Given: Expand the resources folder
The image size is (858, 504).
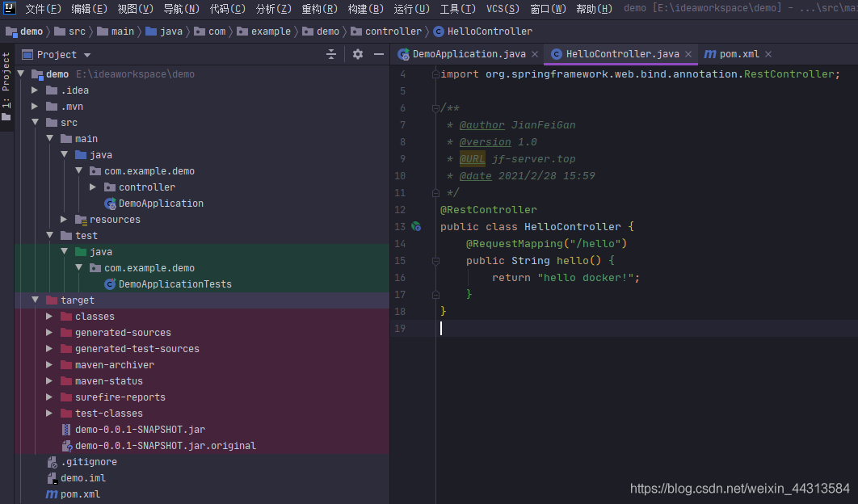Looking at the screenshot, I should [64, 220].
